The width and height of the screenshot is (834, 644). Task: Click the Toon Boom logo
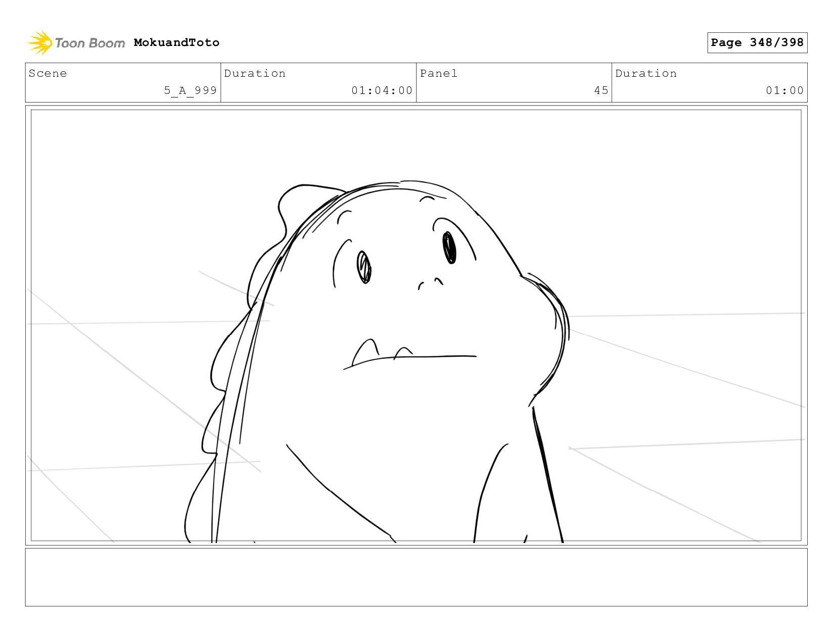76,43
